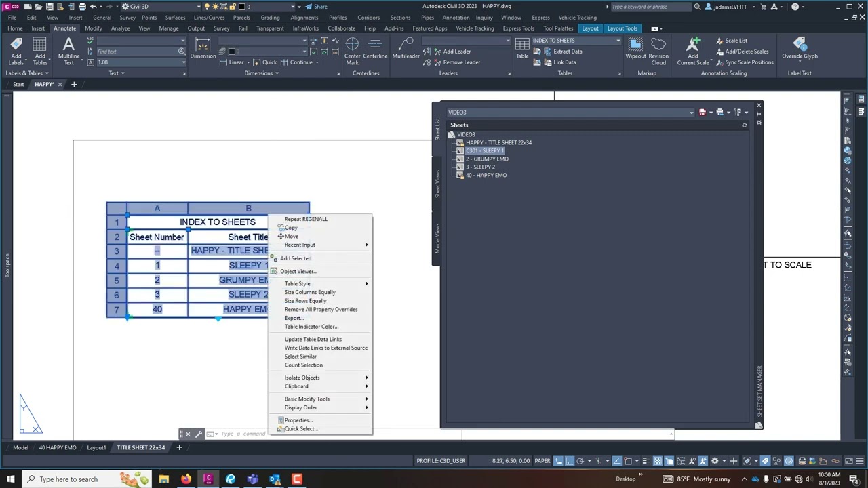Click Windows Start button
Viewport: 868px width, 488px height.
click(x=12, y=479)
